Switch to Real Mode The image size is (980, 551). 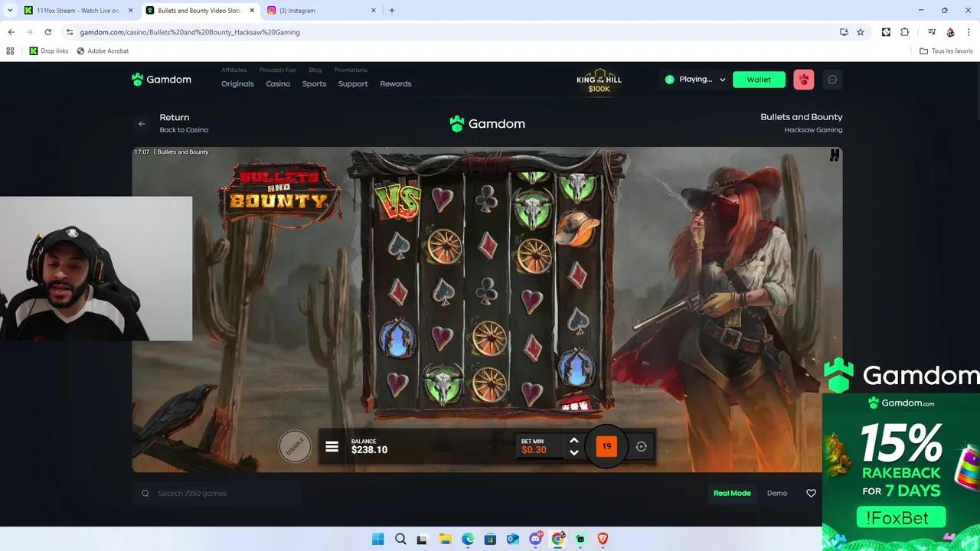pyautogui.click(x=732, y=494)
